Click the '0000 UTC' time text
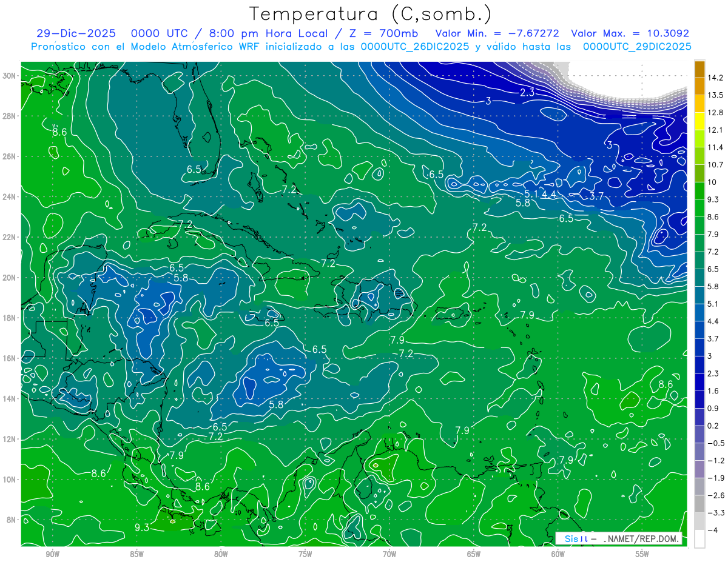The image size is (728, 562). point(160,33)
